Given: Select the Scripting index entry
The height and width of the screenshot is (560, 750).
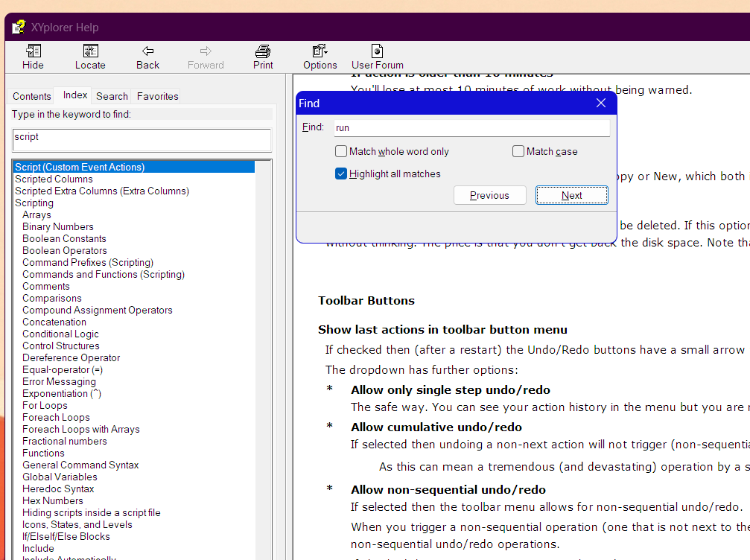Looking at the screenshot, I should pos(35,203).
